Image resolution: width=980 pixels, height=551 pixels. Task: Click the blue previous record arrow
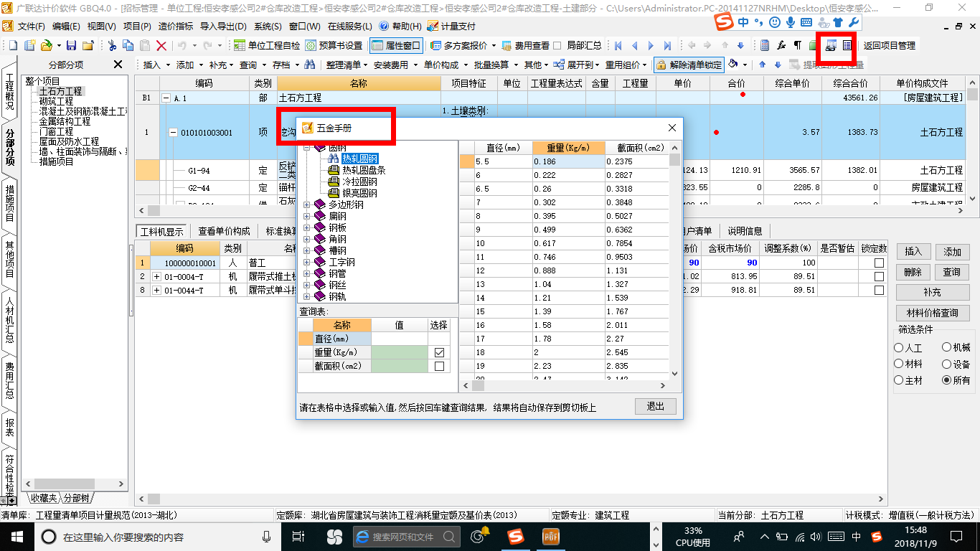[x=634, y=45]
